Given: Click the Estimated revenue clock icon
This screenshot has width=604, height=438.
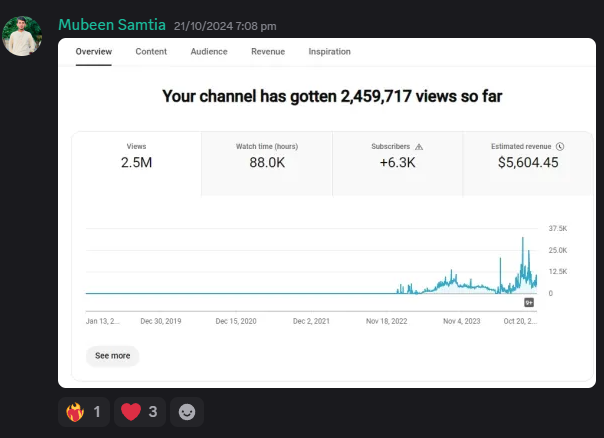Looking at the screenshot, I should click(560, 146).
